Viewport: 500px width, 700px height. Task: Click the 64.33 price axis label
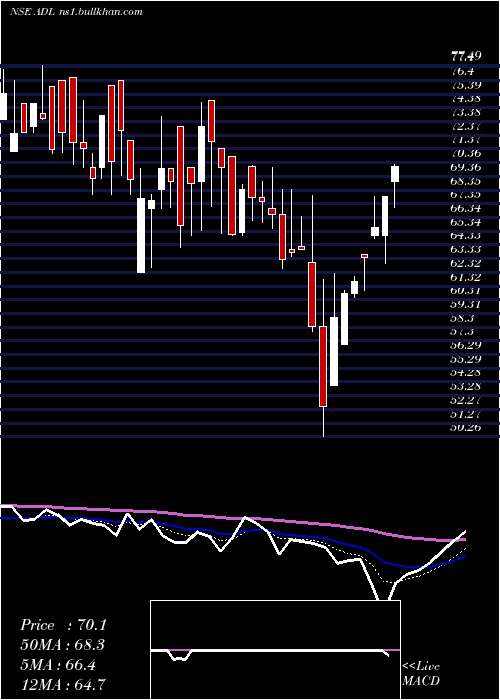click(x=466, y=236)
